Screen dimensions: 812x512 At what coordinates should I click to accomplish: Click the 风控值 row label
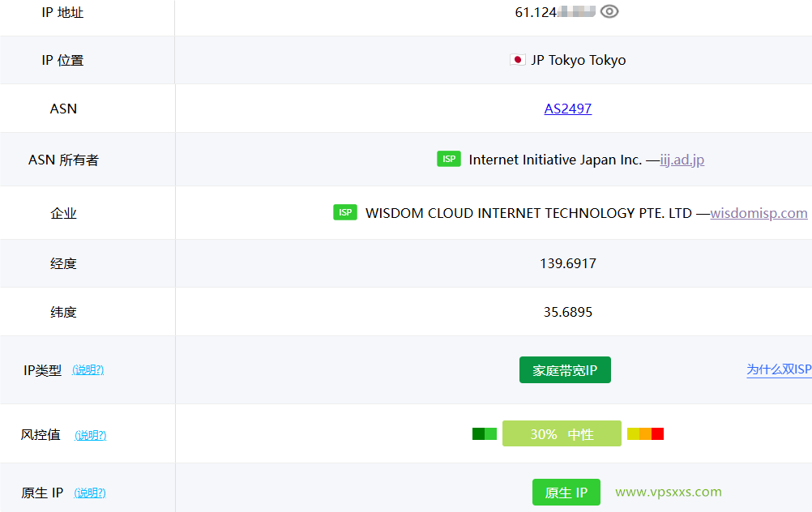(x=41, y=434)
